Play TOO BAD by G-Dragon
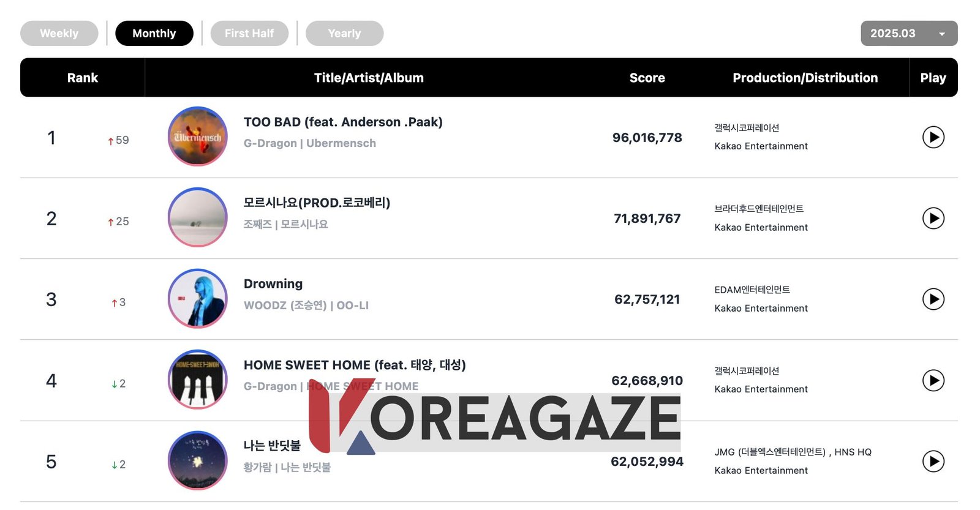The image size is (980, 510). point(933,137)
